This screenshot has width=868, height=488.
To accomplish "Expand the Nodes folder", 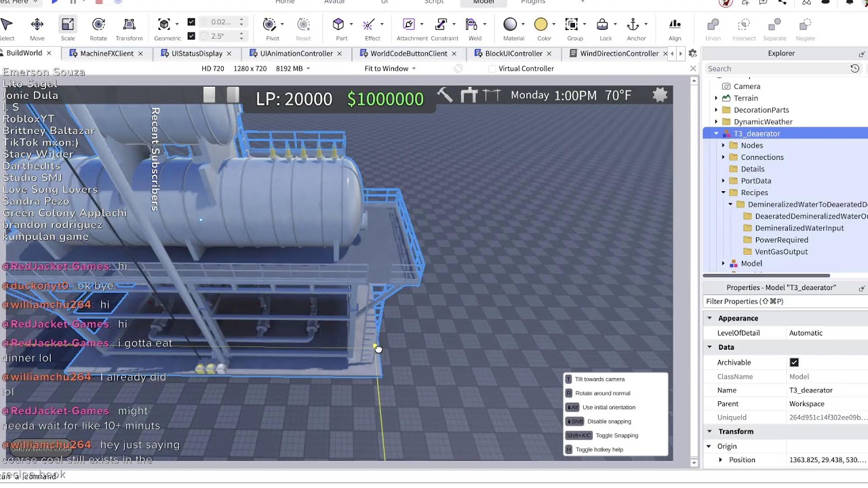I will [x=723, y=146].
